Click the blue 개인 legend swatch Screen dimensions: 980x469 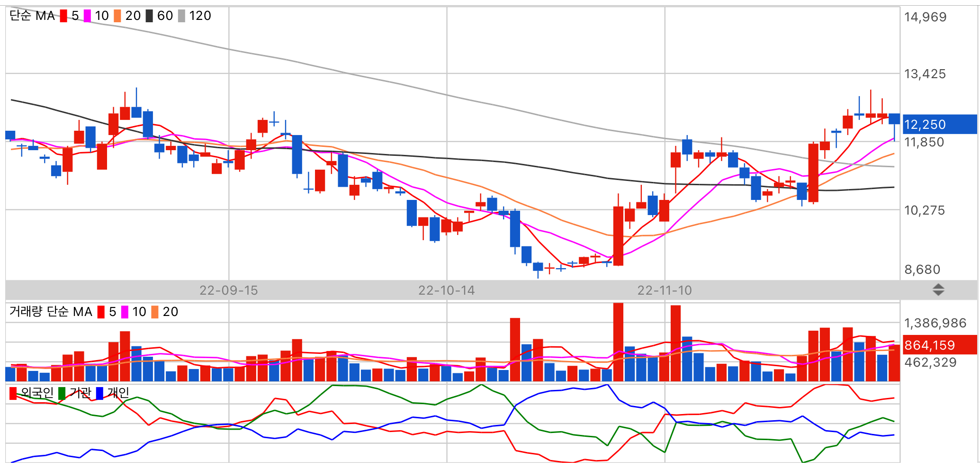[99, 393]
